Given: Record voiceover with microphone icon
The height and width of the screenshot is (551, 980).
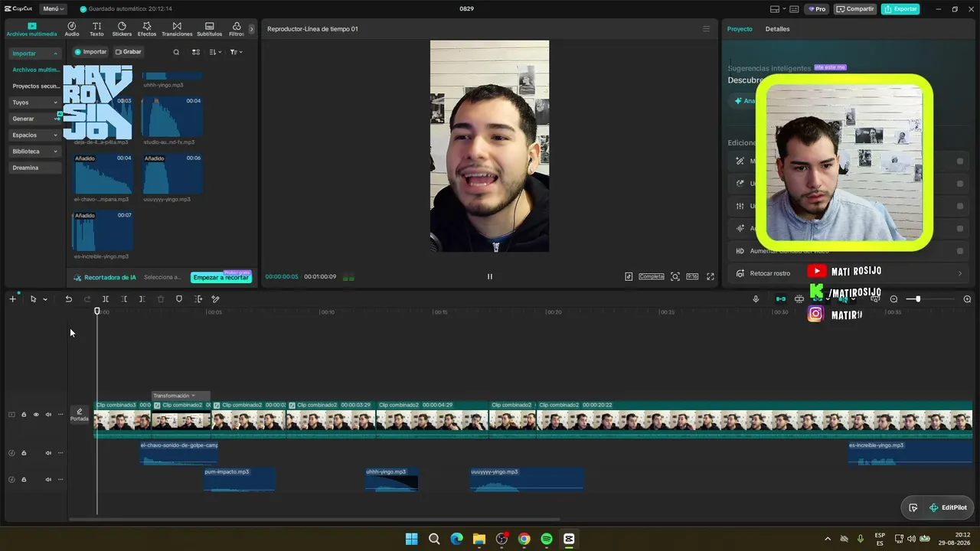Looking at the screenshot, I should 756,299.
